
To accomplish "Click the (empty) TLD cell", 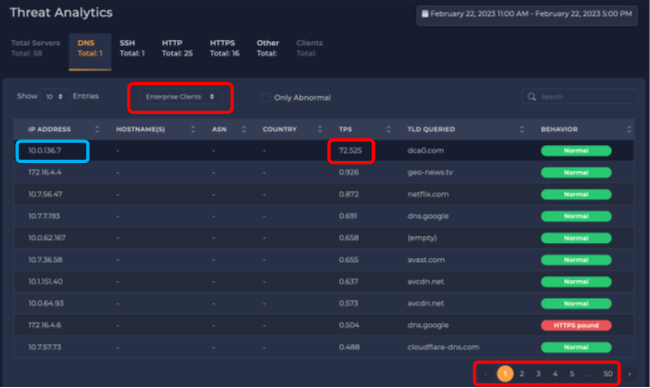I will coord(422,238).
